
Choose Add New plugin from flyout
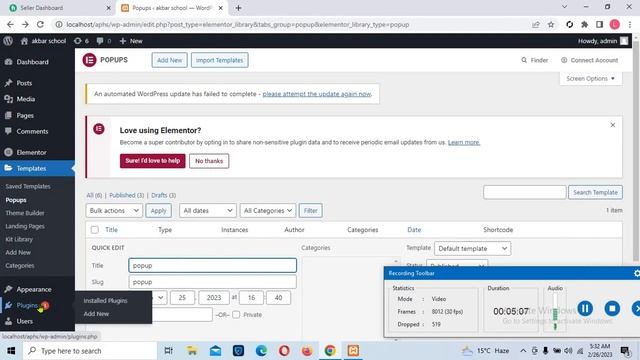(96, 314)
